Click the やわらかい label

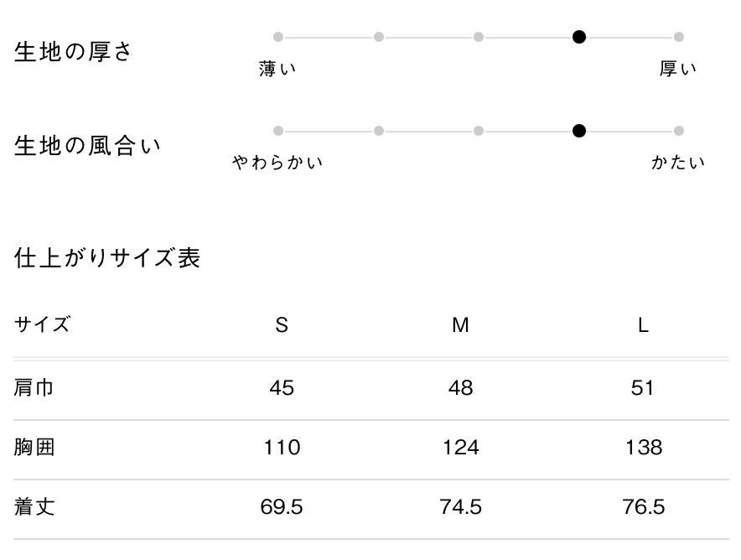coord(278,163)
